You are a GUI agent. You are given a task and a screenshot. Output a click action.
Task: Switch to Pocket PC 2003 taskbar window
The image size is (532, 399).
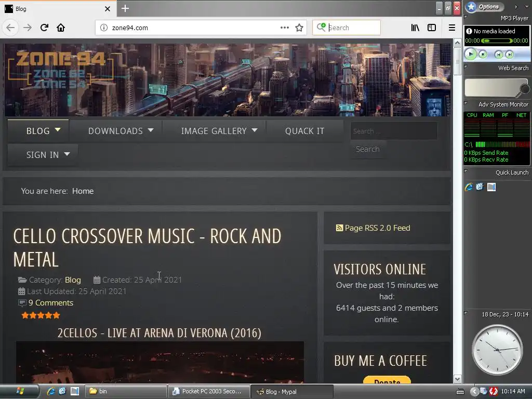209,391
